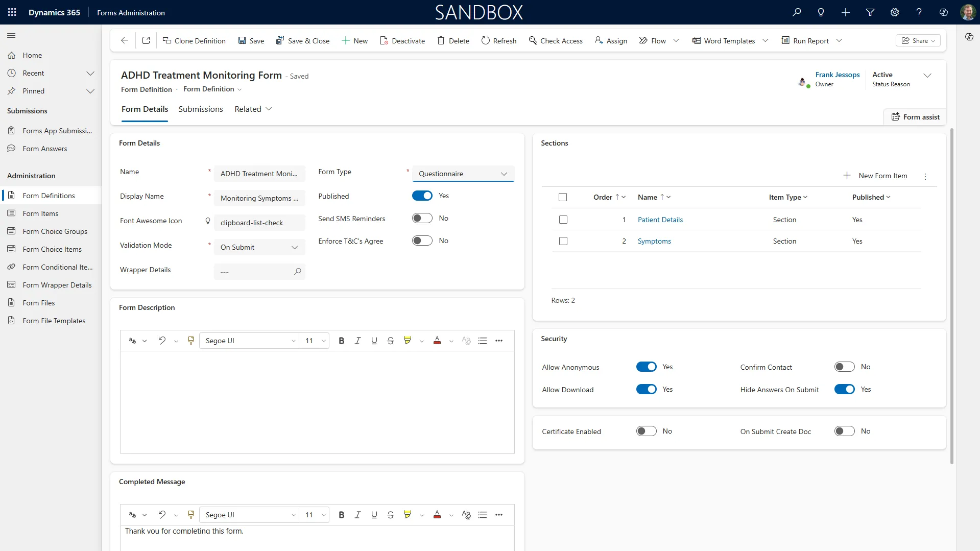Click the Clone Definition icon in command bar

(x=166, y=41)
